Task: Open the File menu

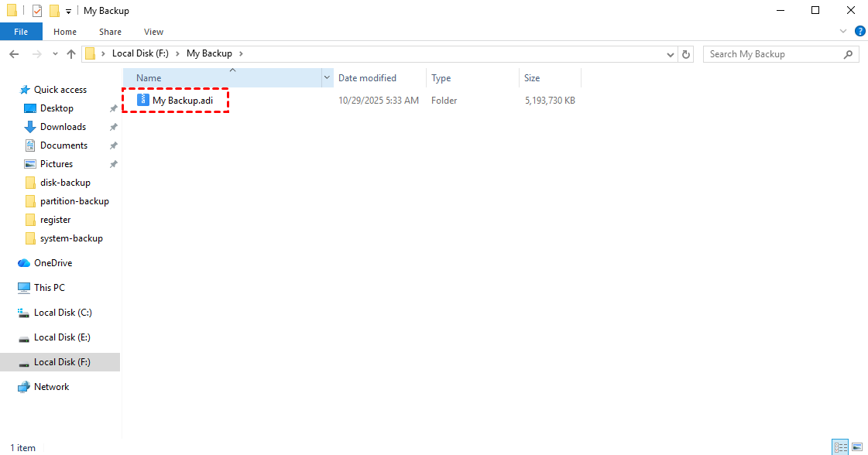Action: tap(21, 32)
